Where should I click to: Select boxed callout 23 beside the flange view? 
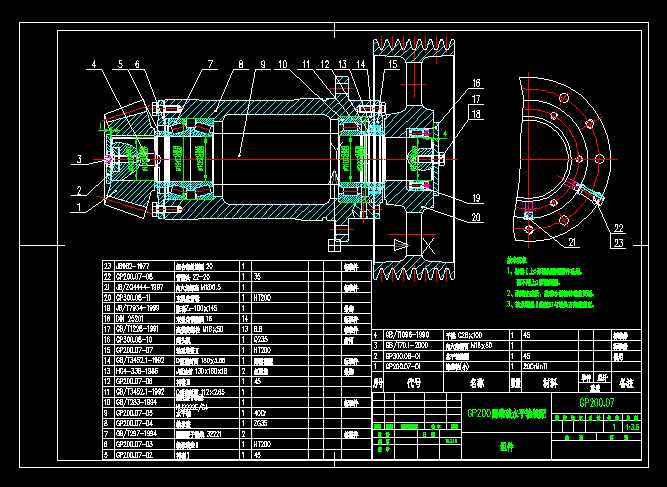click(x=618, y=243)
